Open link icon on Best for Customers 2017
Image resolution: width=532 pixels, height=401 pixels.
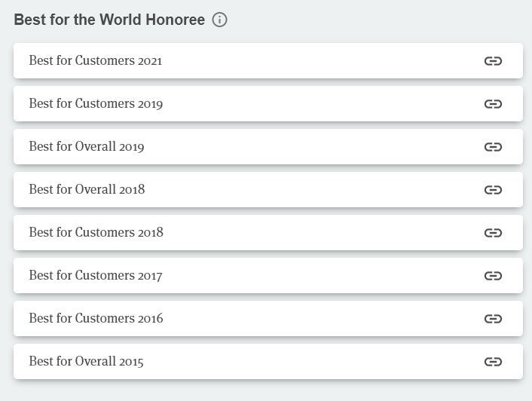coord(493,276)
